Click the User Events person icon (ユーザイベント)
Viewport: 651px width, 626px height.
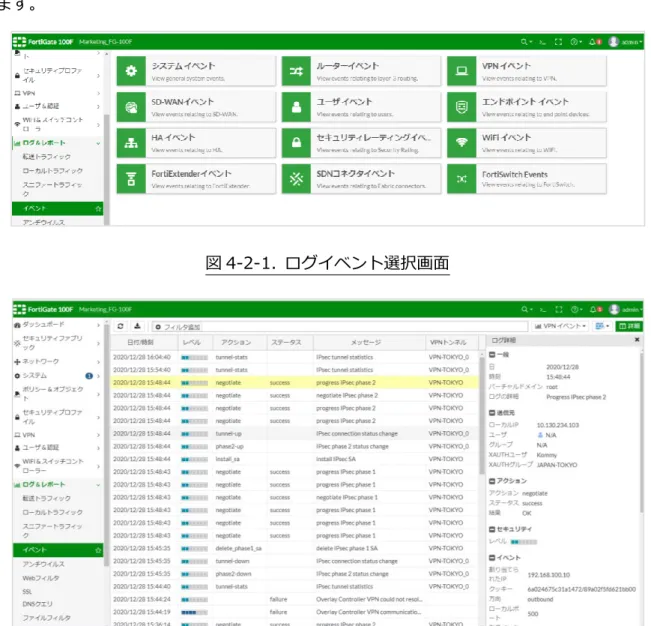tap(296, 107)
